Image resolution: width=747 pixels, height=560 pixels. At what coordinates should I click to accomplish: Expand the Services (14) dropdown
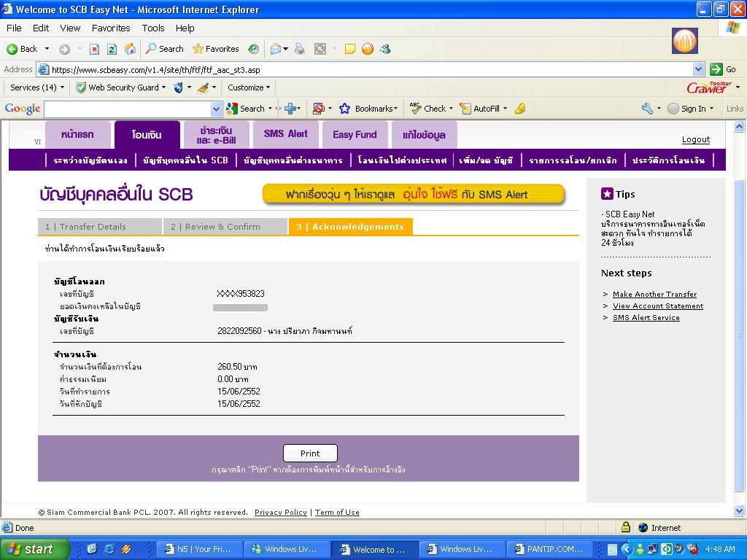[61, 87]
